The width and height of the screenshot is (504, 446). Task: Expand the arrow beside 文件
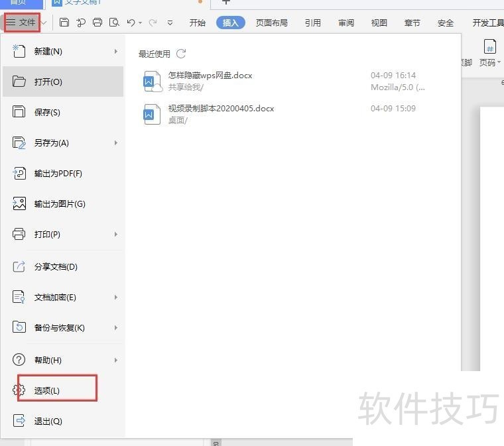pos(44,23)
